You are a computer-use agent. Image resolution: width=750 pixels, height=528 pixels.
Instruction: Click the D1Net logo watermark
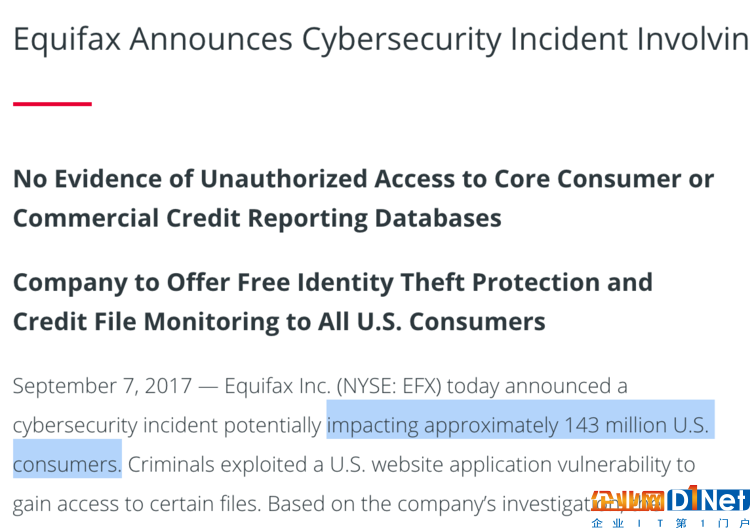coord(709,500)
